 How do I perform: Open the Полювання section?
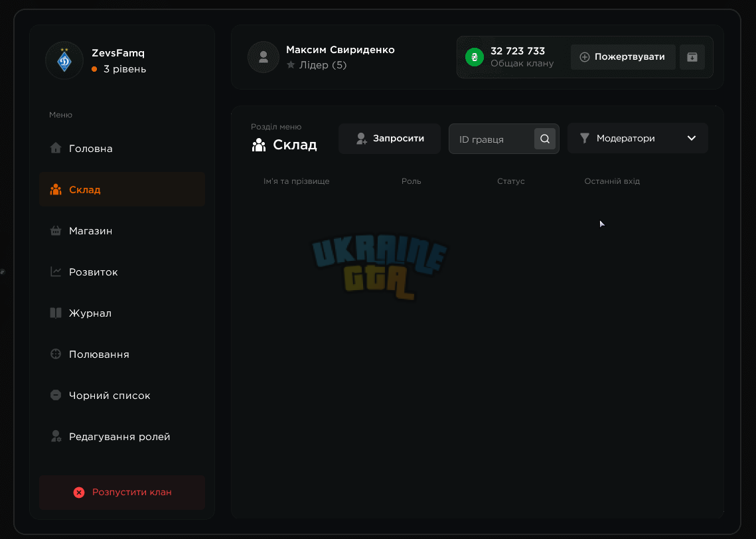click(122, 354)
